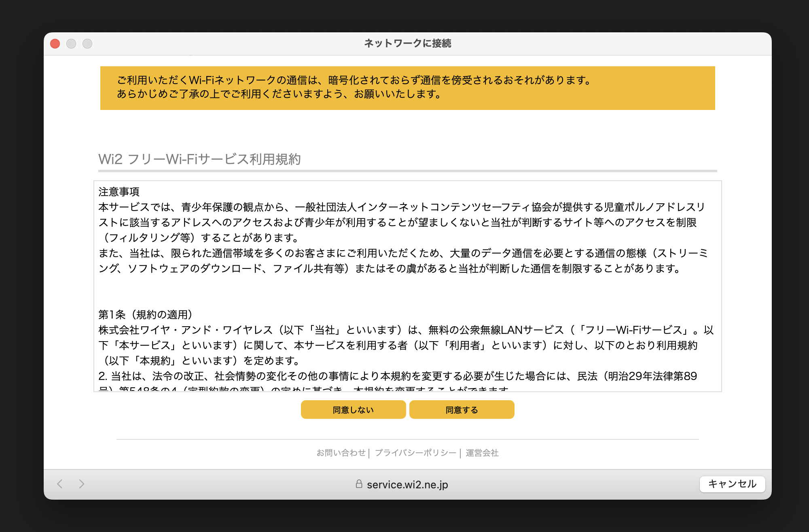This screenshot has width=809, height=532.
Task: Navigate back using the left arrow
Action: (60, 483)
